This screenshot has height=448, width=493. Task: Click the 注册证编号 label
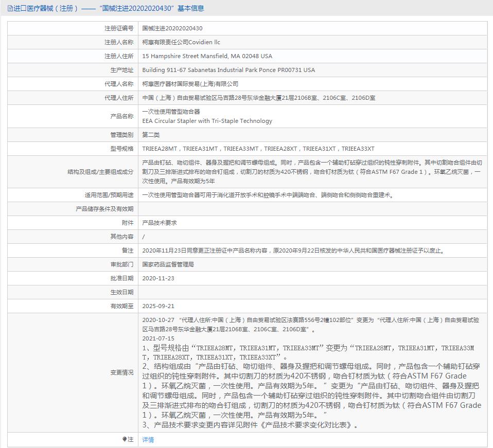(x=119, y=28)
